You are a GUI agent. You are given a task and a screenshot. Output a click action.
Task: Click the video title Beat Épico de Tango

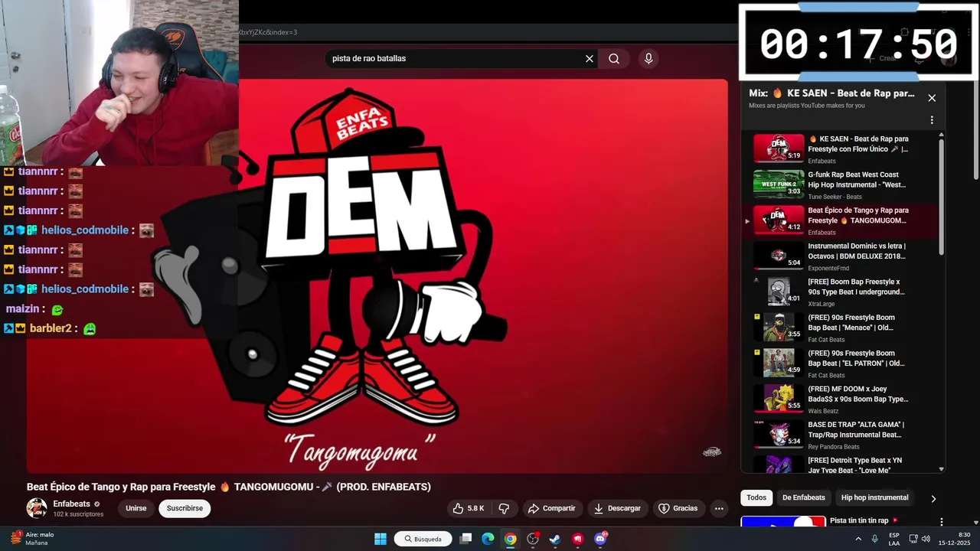(229, 487)
